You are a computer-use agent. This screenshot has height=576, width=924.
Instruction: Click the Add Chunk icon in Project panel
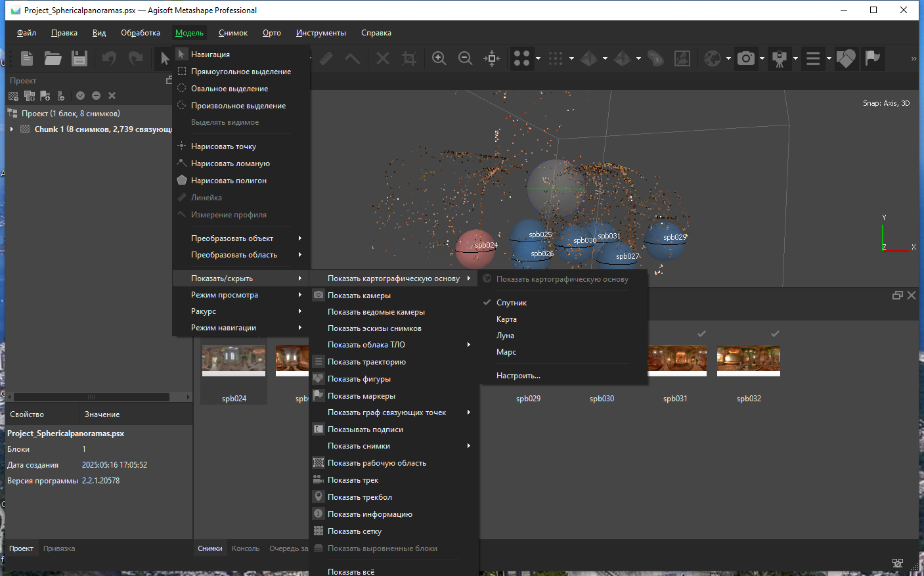(x=13, y=96)
